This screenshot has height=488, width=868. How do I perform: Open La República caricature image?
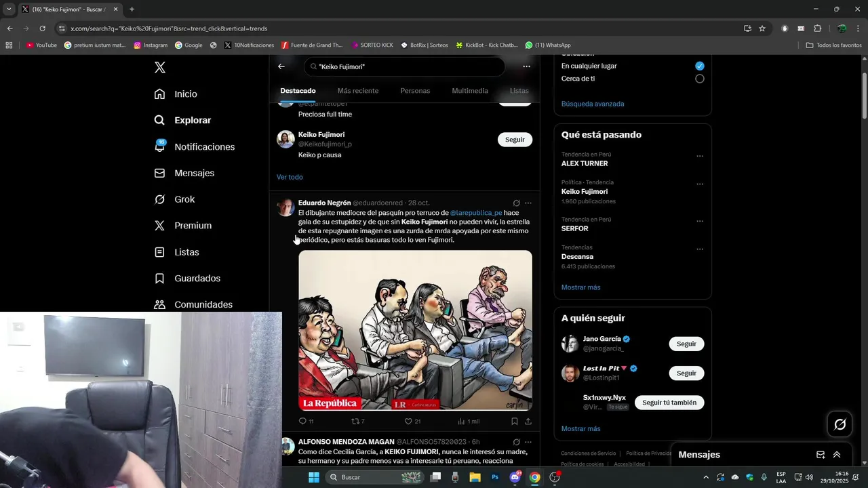[x=415, y=330]
